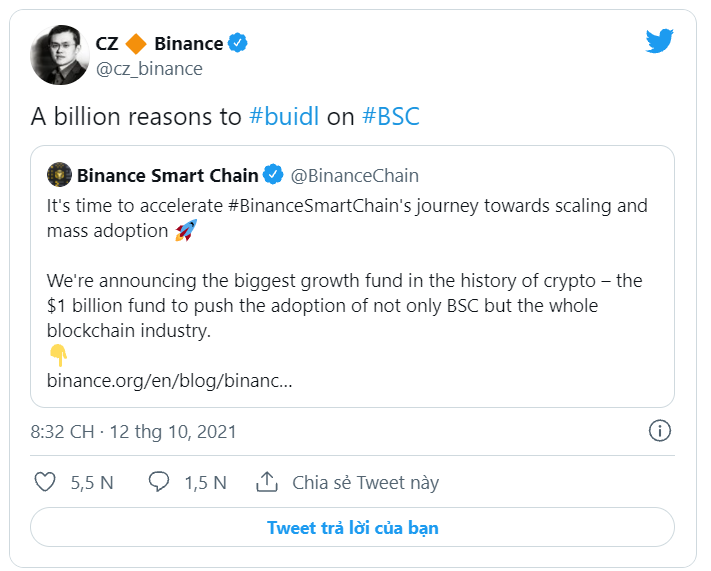Open replies via speech bubble icon

[x=158, y=482]
